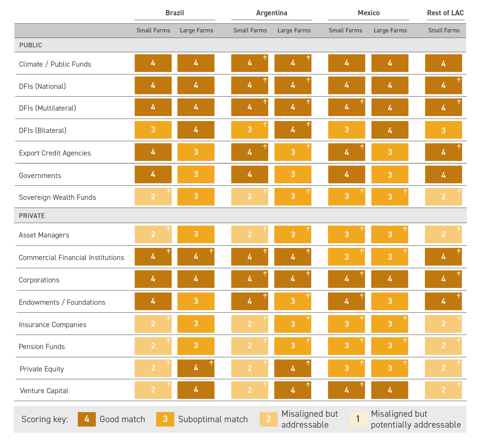The height and width of the screenshot is (448, 480).
Task: Click the Good match 4 legend swatch
Action: click(87, 419)
